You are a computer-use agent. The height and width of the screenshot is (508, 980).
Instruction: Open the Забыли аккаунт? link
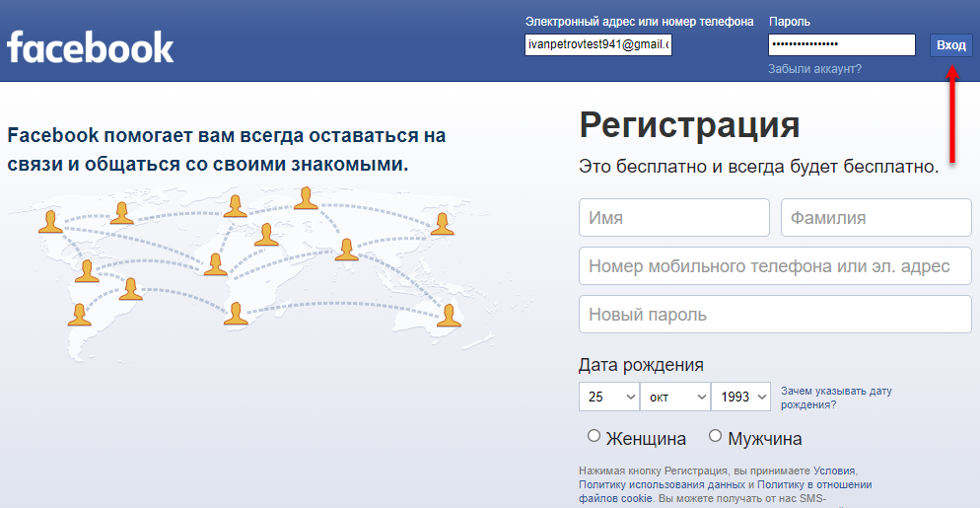[x=814, y=69]
